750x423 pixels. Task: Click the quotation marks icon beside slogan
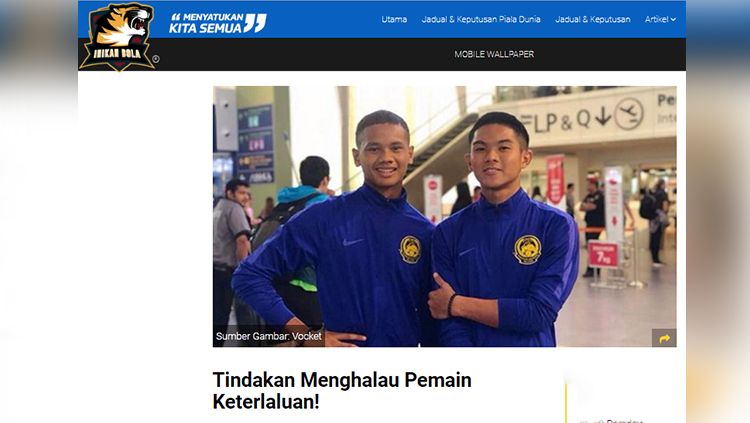pyautogui.click(x=255, y=22)
